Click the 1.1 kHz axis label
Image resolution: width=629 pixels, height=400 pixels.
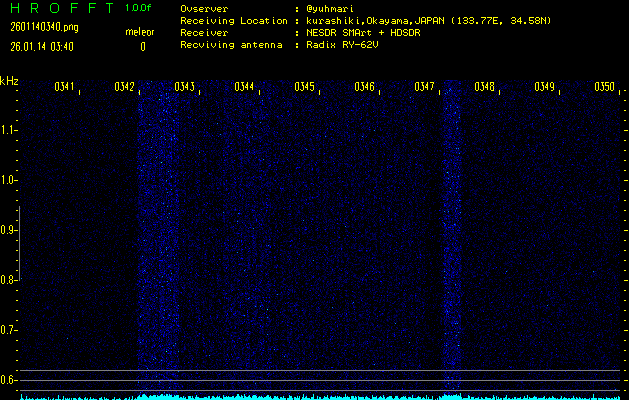tap(7, 130)
